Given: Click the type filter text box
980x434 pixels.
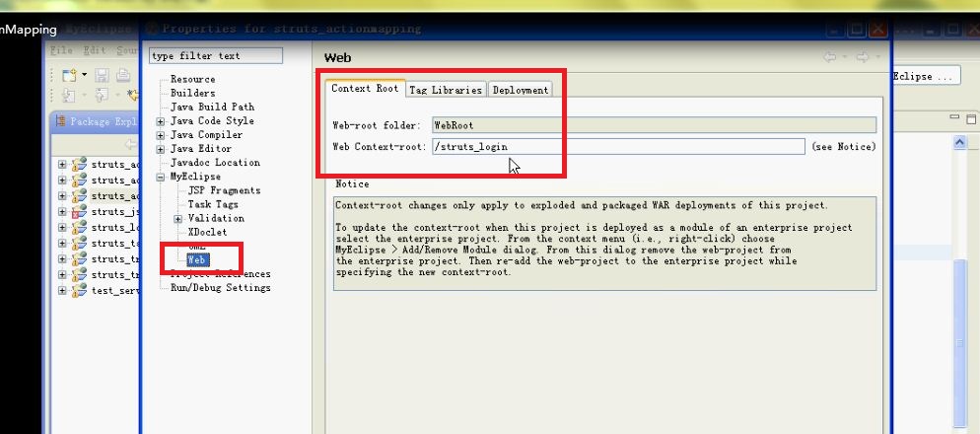Looking at the screenshot, I should (x=215, y=56).
